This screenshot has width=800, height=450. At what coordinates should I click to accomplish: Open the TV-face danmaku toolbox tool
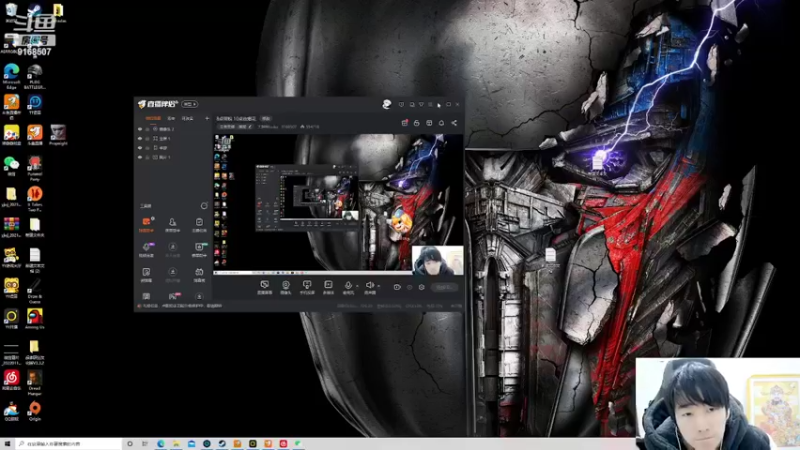pyautogui.click(x=199, y=274)
